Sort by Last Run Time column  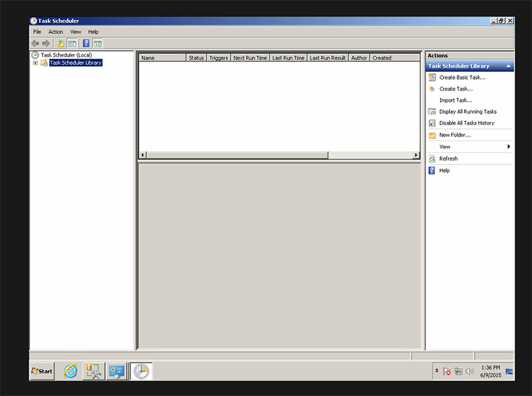point(289,58)
